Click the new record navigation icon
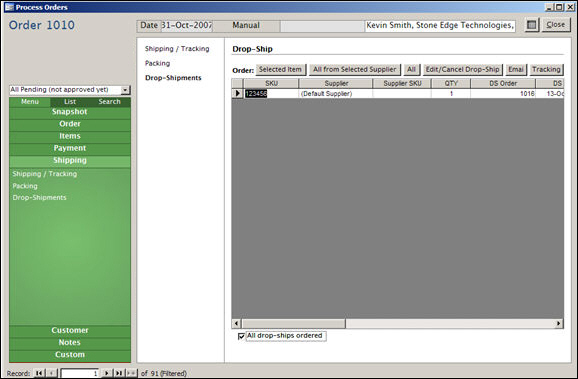 click(132, 373)
